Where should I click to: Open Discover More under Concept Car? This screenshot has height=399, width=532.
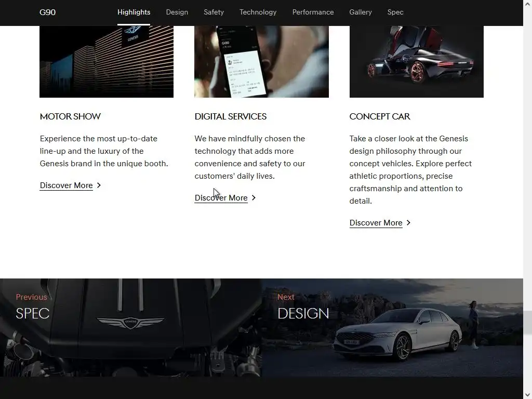[376, 222]
